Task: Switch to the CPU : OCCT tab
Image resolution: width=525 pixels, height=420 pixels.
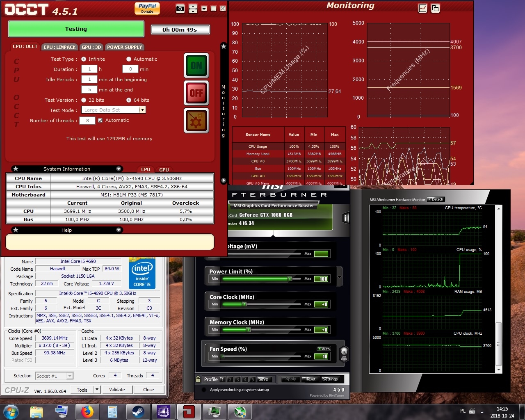Action: [x=25, y=46]
